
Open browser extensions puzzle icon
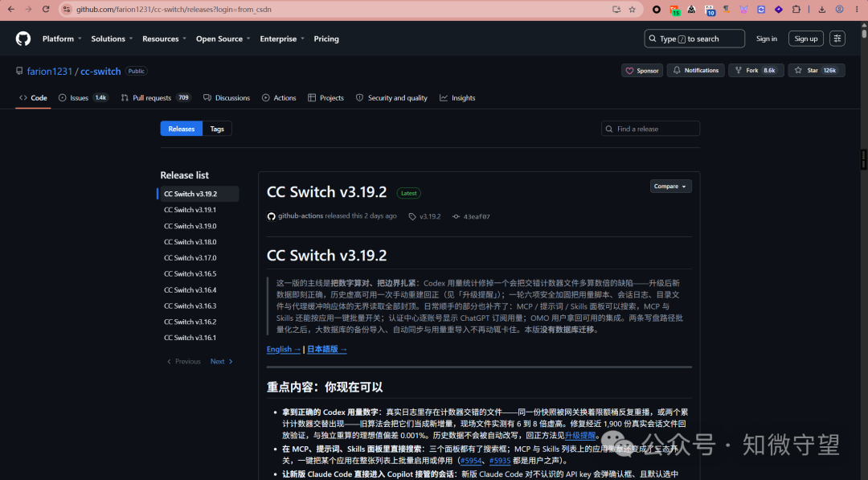796,10
